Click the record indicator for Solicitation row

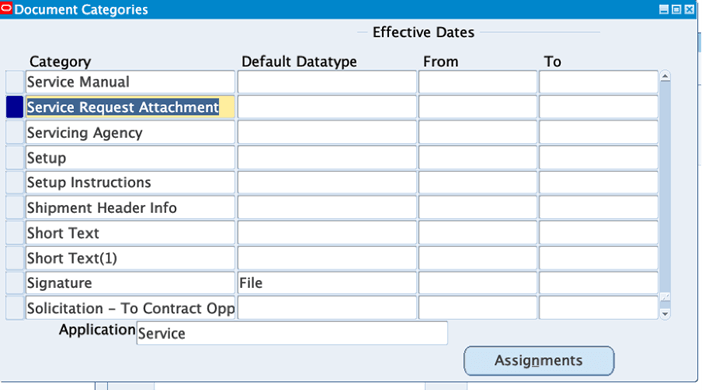click(x=14, y=308)
